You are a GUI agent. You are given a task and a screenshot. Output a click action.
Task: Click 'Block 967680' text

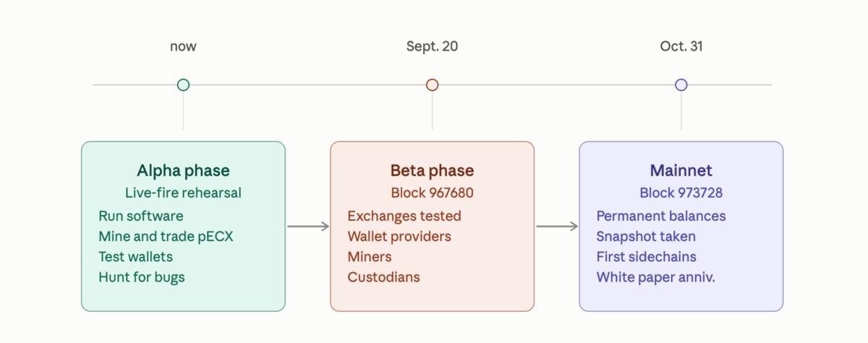432,193
